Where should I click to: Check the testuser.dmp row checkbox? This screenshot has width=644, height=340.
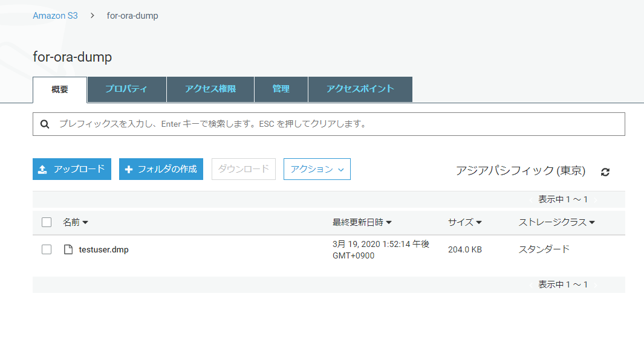pos(47,249)
